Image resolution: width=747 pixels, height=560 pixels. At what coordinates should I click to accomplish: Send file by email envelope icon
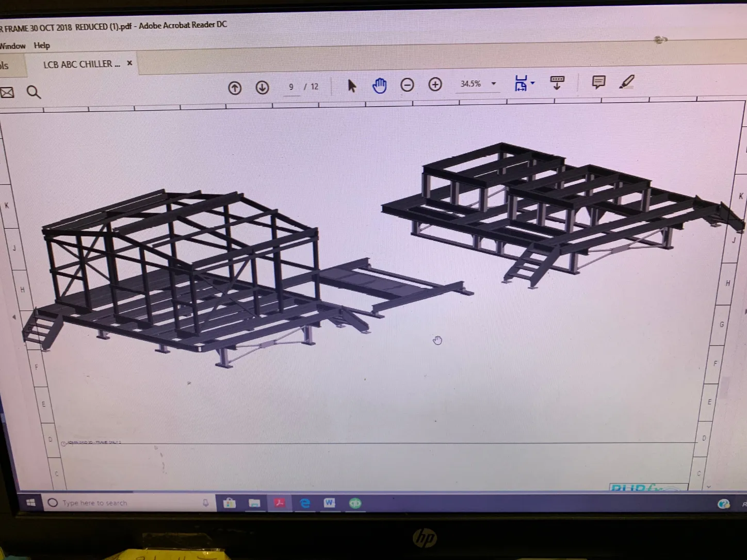click(7, 93)
